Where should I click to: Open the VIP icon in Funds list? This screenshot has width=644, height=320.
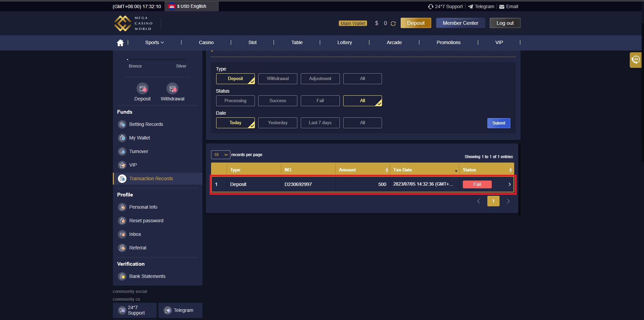pyautogui.click(x=122, y=165)
